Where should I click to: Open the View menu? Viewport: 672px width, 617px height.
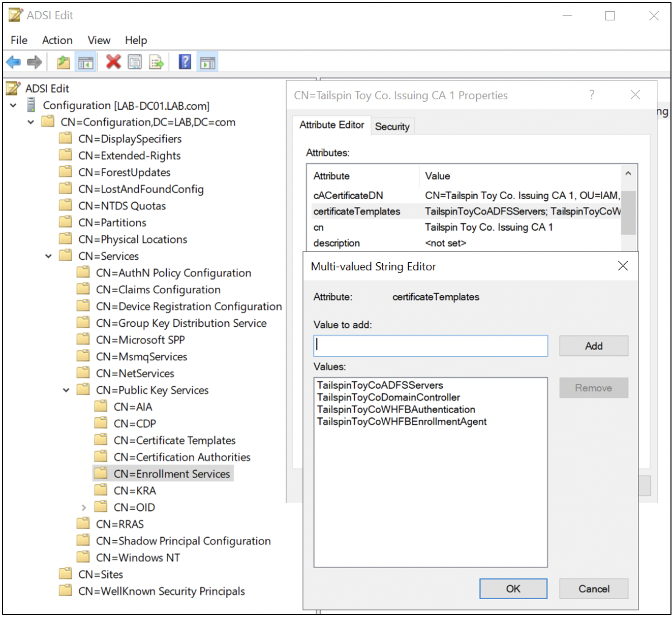[x=99, y=40]
